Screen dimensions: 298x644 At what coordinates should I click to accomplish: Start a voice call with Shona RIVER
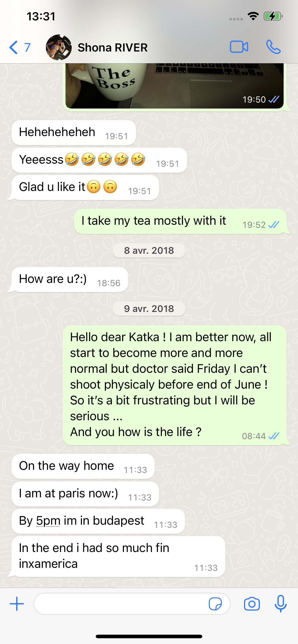[x=273, y=47]
